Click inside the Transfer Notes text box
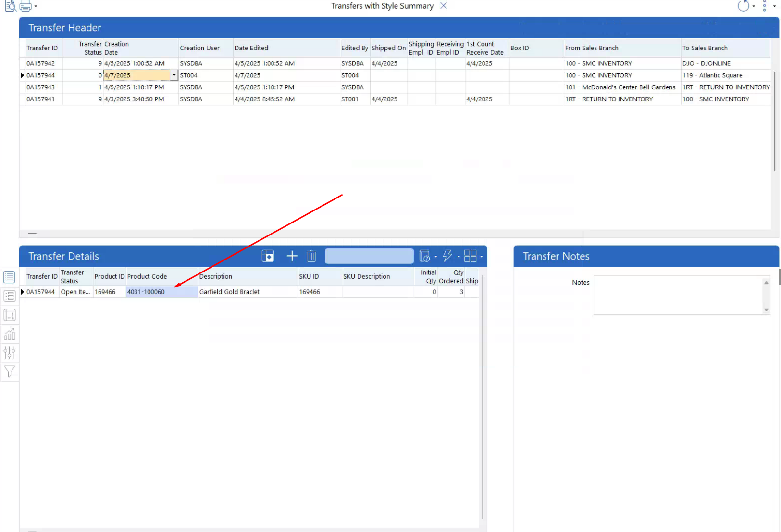The image size is (781, 532). tap(678, 295)
